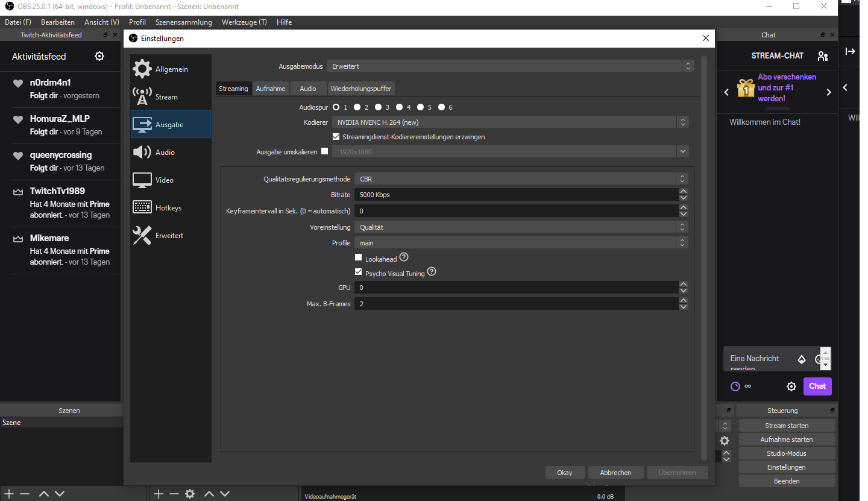The image size is (868, 501).
Task: Open Audio settings via the speaker icon
Action: 142,152
